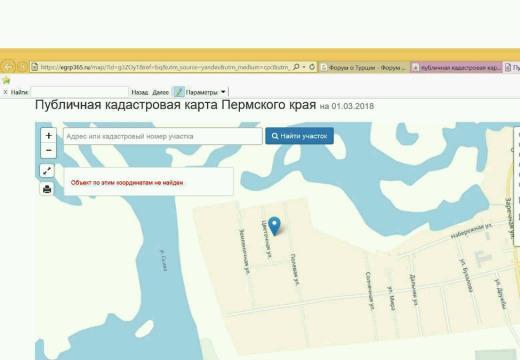Click the highlight pencil icon in find bar
The width and height of the screenshot is (520, 360).
[179, 92]
